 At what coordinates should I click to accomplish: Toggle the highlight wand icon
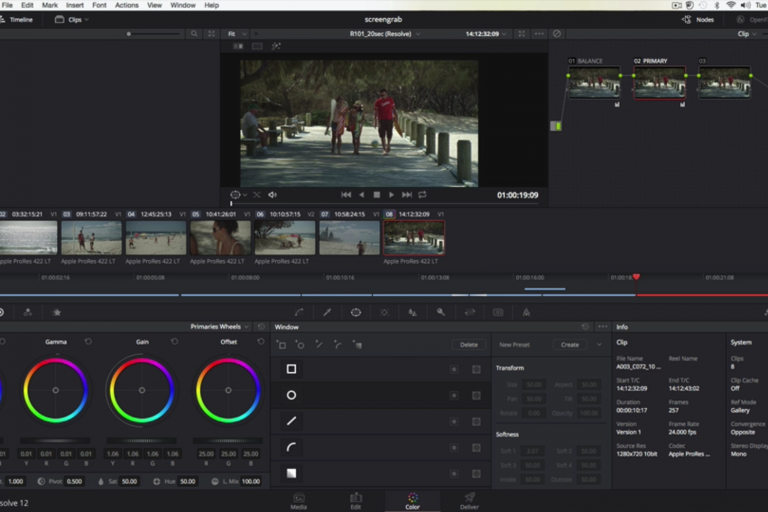point(276,46)
